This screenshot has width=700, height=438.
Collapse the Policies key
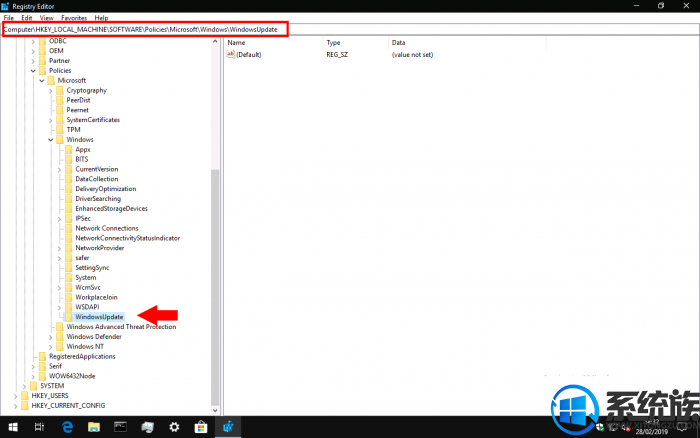point(33,71)
